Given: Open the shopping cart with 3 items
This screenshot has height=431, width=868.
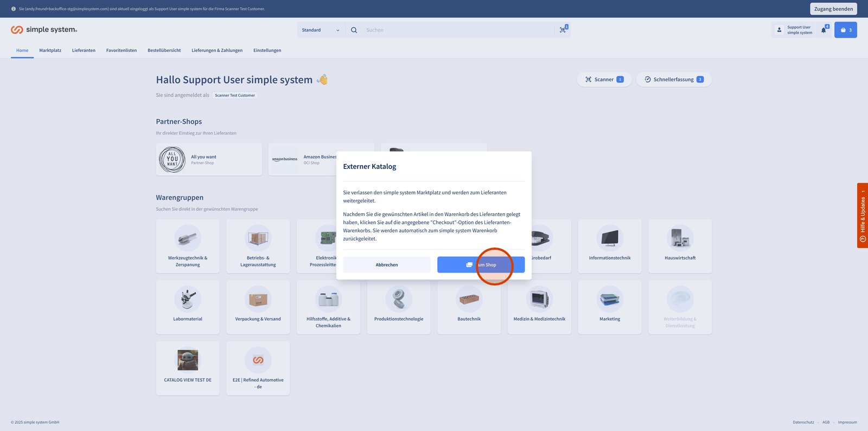Looking at the screenshot, I should point(846,30).
